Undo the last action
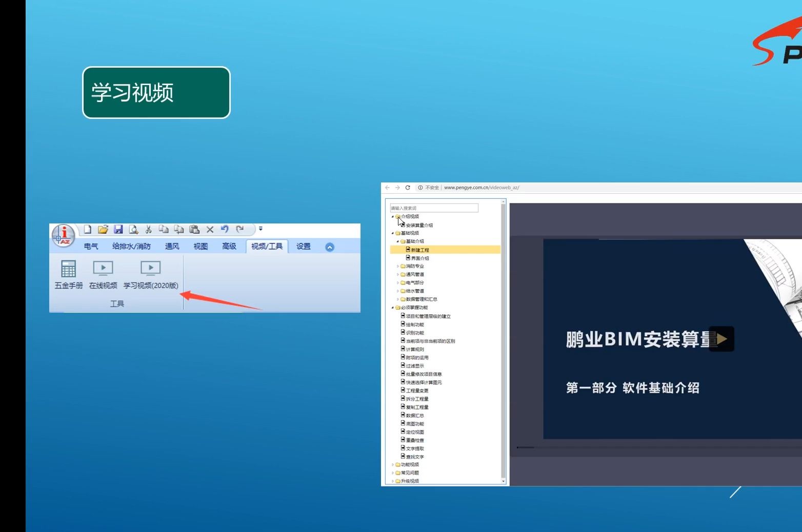Screen dimensions: 802x532 tap(225, 230)
